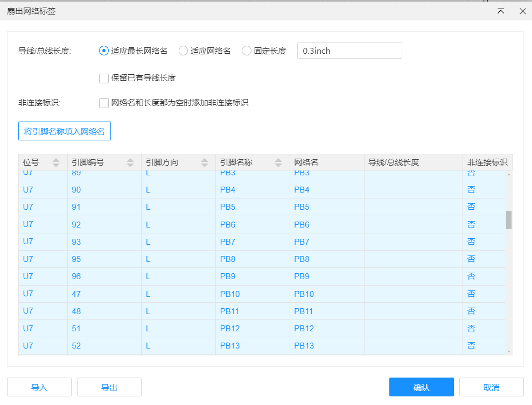Select the network name cell PB10
This screenshot has height=405, width=532.
[327, 294]
